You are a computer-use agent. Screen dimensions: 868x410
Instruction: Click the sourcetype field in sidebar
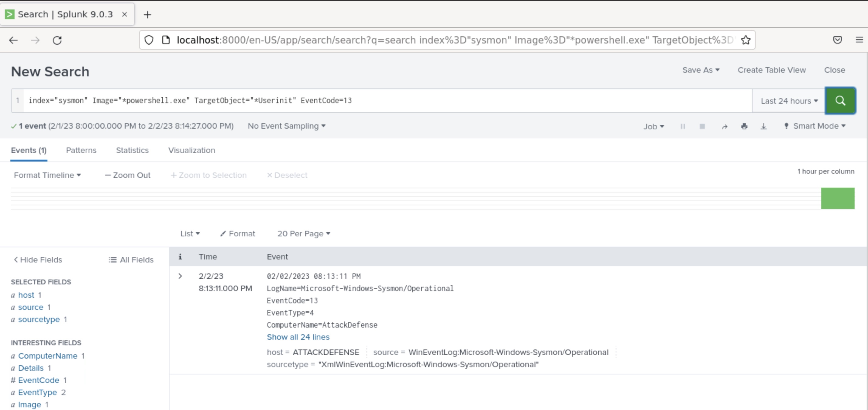[x=39, y=320]
